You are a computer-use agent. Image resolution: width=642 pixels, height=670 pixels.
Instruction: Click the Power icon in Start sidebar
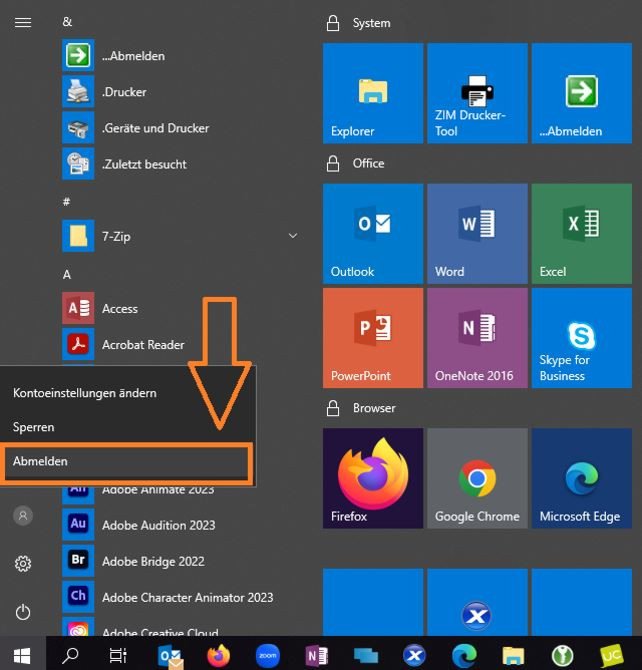pyautogui.click(x=23, y=612)
